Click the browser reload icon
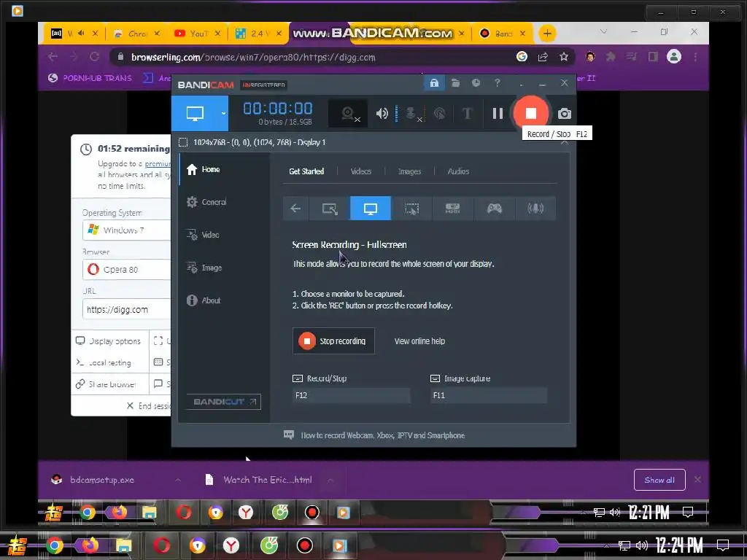This screenshot has width=747, height=560. click(x=94, y=57)
